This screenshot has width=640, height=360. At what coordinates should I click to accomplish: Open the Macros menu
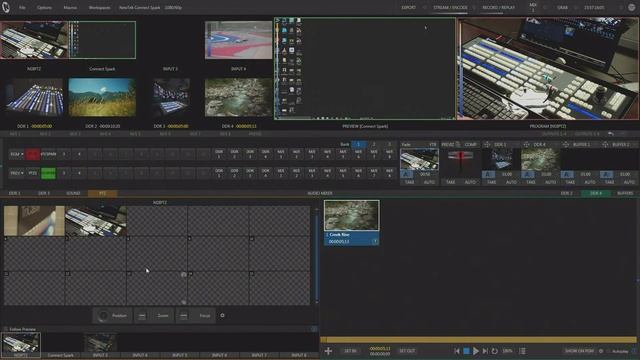coord(70,8)
